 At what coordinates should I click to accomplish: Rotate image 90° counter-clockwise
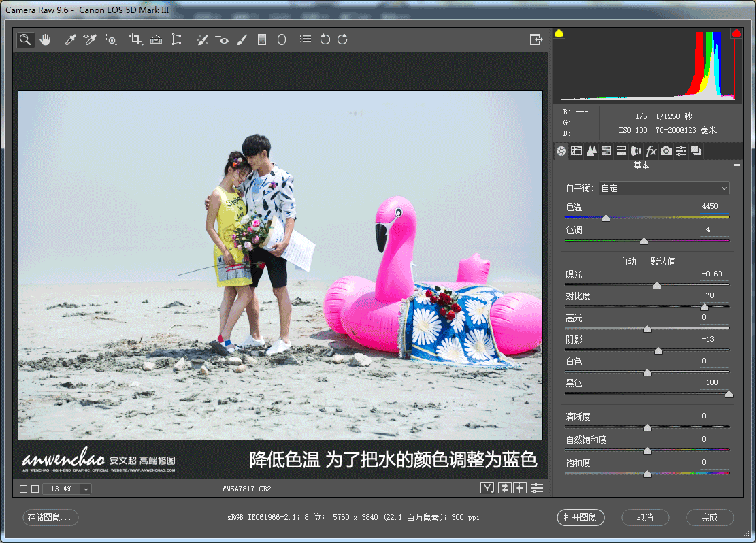[x=325, y=39]
